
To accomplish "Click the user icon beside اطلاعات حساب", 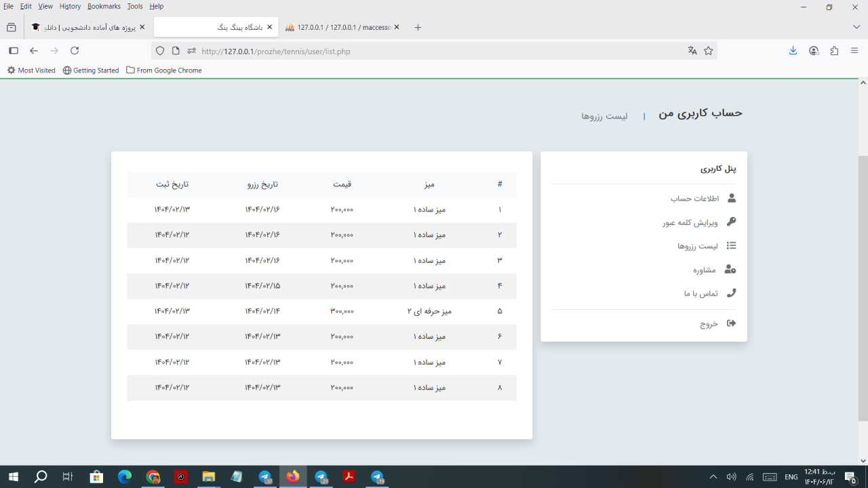I will (731, 199).
